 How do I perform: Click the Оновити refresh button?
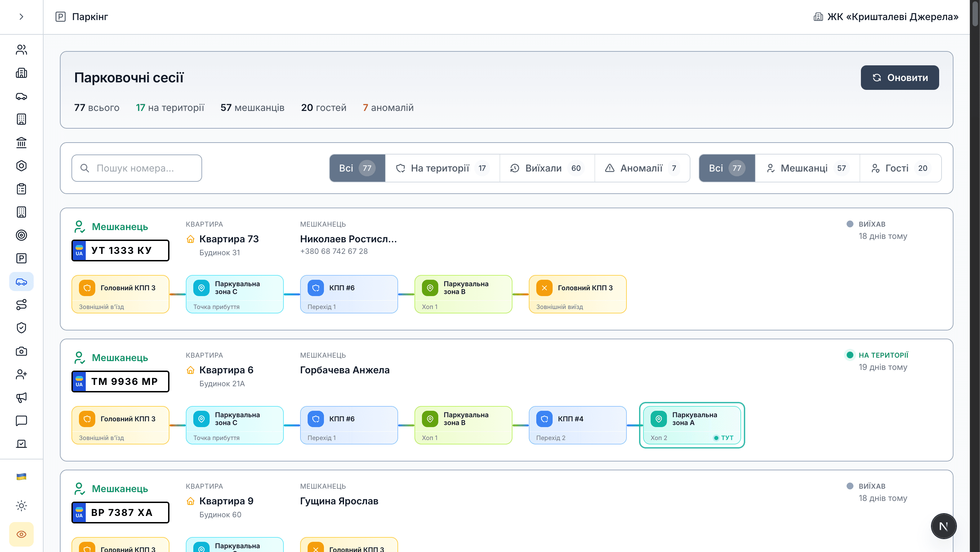(x=900, y=78)
